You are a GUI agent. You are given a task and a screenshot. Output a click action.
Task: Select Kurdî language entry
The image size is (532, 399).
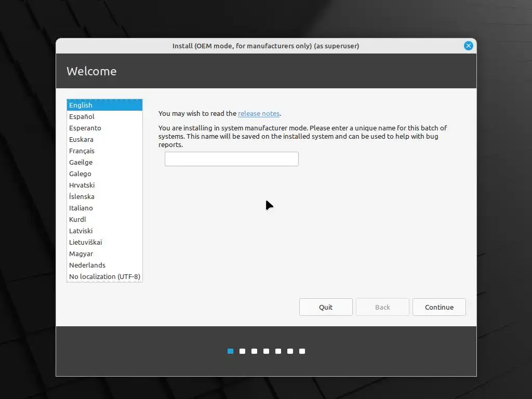coord(104,219)
